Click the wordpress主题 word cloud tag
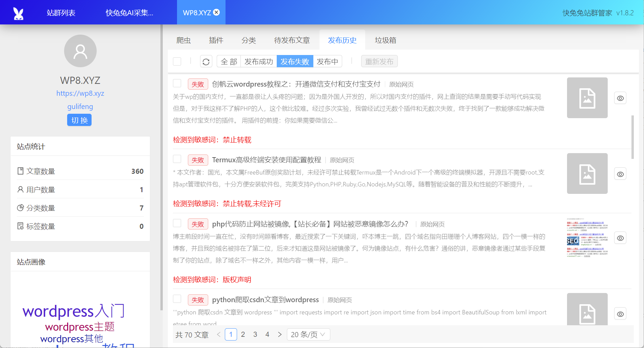Screen dimensions: 644x348 (x=80, y=327)
